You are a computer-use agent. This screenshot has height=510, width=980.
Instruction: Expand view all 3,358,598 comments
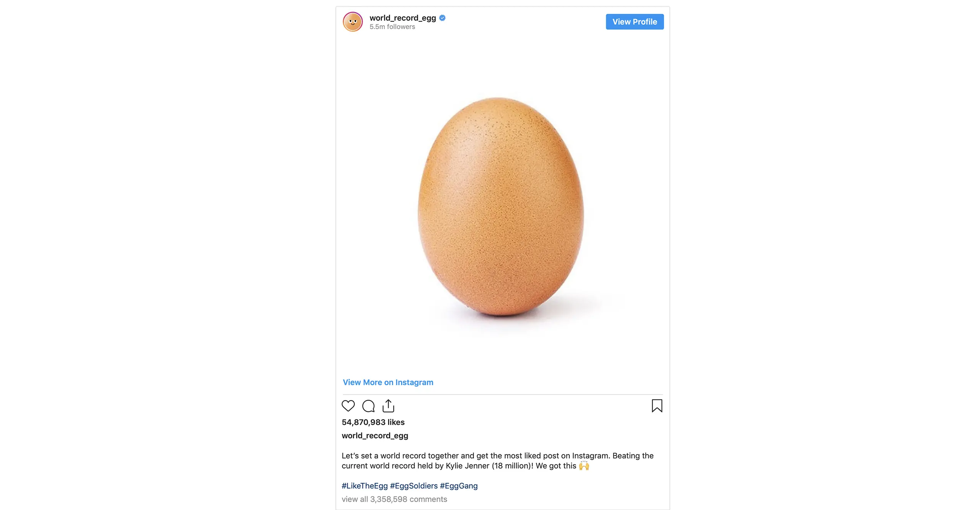click(394, 499)
